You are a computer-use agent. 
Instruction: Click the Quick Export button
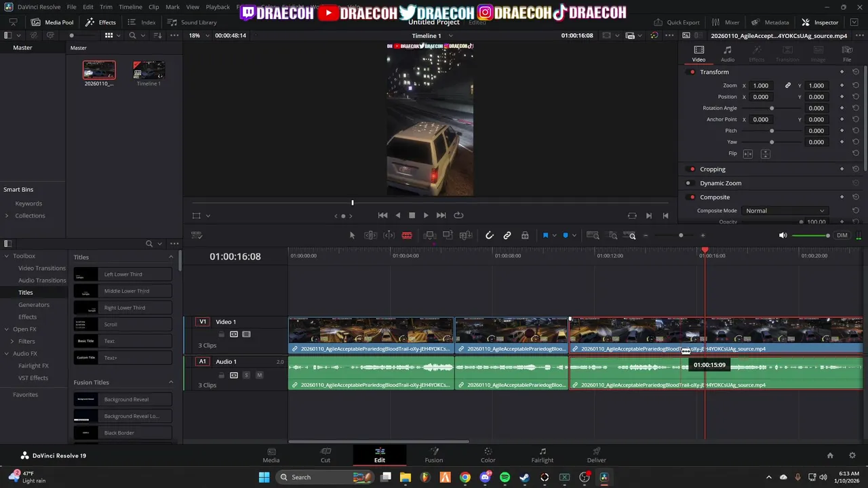pyautogui.click(x=676, y=22)
